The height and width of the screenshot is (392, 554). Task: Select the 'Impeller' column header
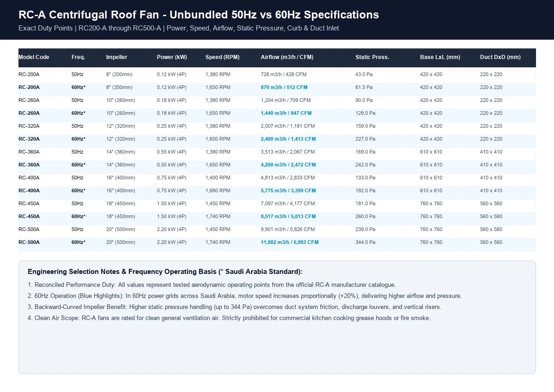(117, 57)
